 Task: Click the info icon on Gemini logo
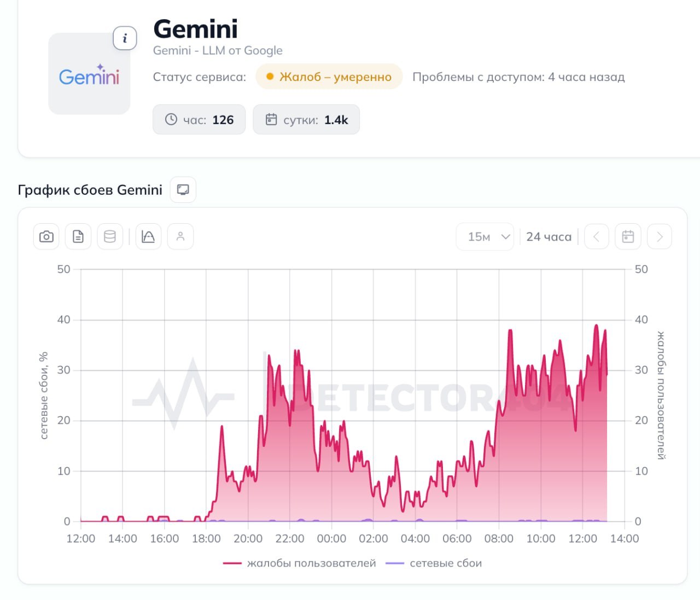pos(125,38)
